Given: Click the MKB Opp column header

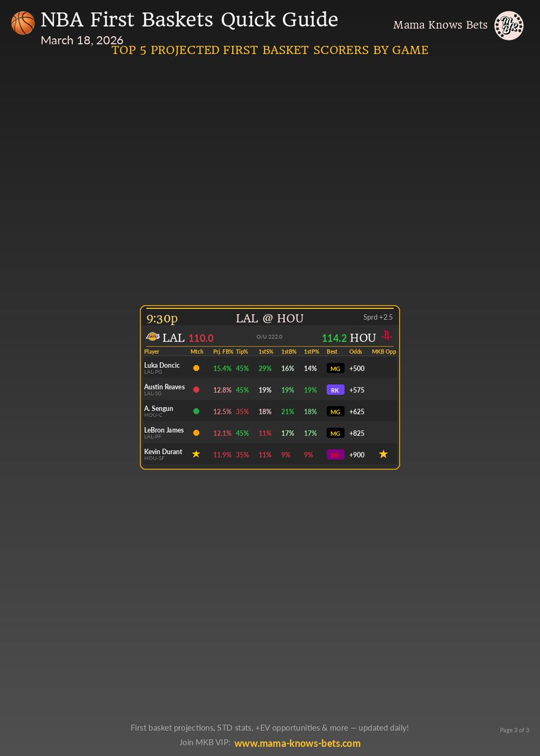Looking at the screenshot, I should [x=384, y=352].
